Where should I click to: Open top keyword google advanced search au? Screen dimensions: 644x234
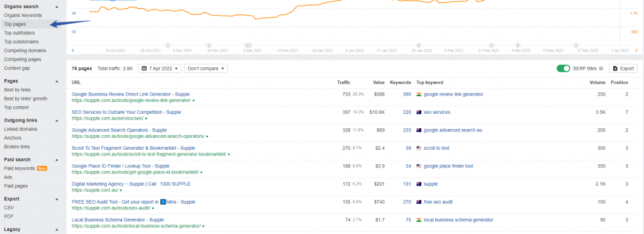pos(453,130)
